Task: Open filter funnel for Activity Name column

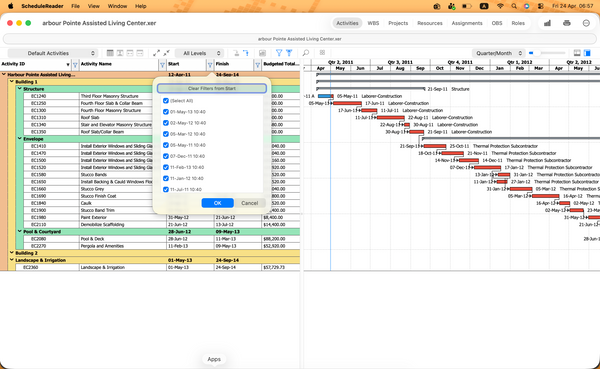Action: click(x=162, y=65)
